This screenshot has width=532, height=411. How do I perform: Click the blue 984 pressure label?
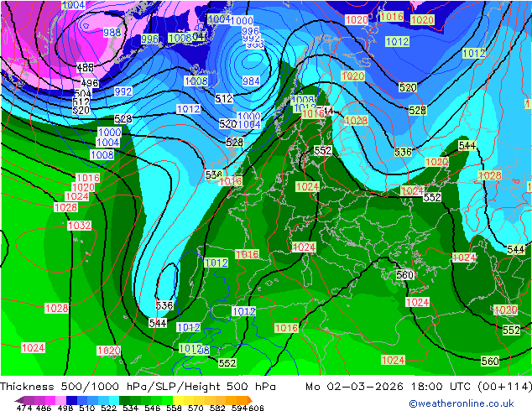pyautogui.click(x=251, y=81)
